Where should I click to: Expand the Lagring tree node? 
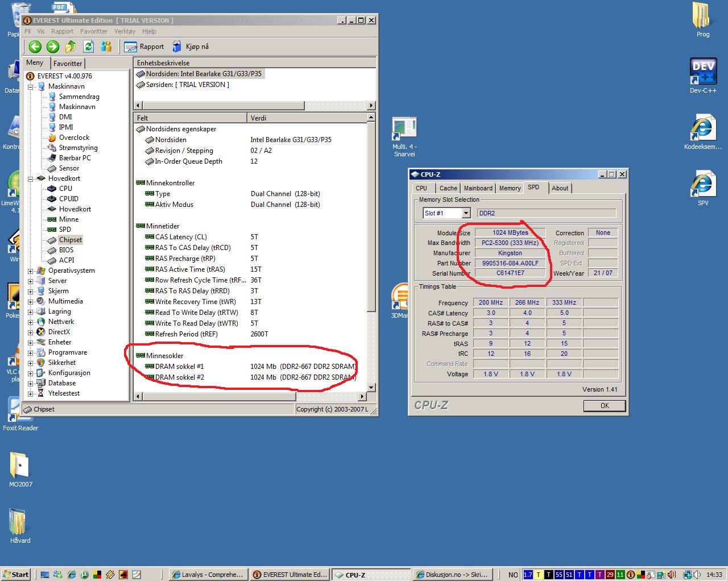point(31,311)
